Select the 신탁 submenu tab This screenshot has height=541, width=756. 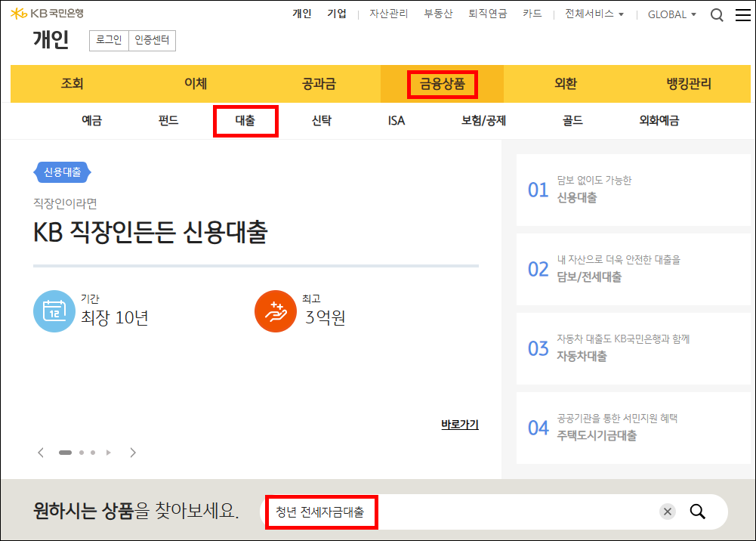[322, 121]
